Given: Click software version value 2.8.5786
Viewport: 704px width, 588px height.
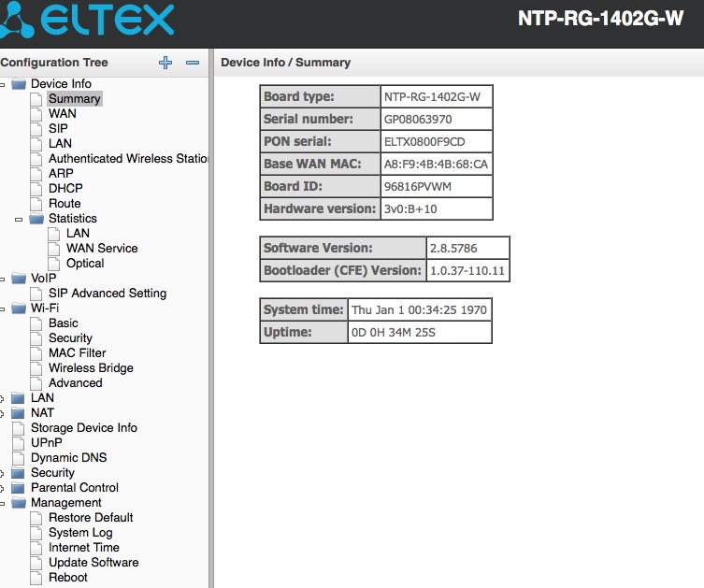Looking at the screenshot, I should click(x=453, y=249).
